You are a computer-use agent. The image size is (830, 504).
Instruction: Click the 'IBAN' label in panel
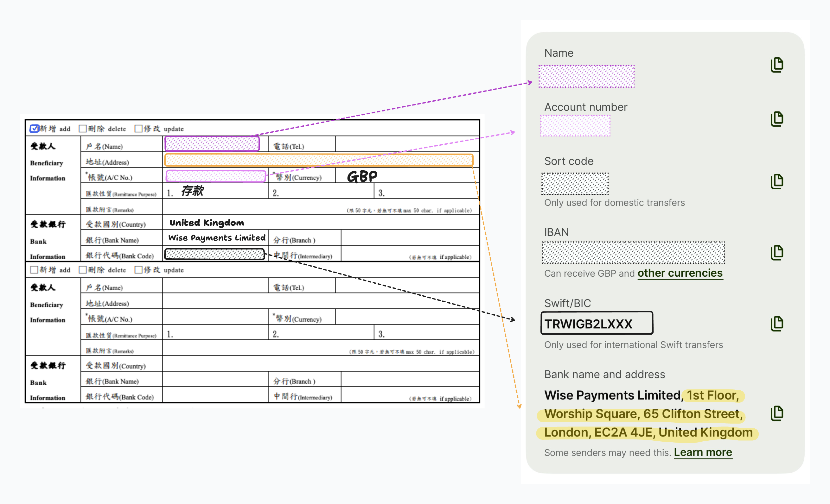tap(557, 232)
